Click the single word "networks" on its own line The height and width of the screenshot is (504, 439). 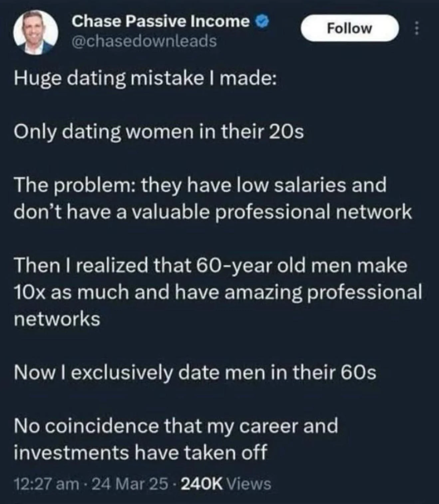57,319
